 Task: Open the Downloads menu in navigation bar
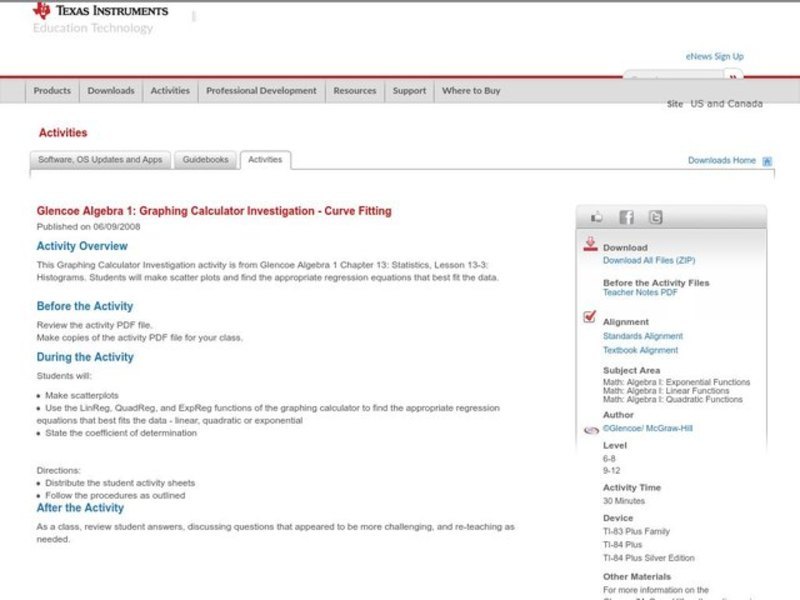(x=110, y=91)
